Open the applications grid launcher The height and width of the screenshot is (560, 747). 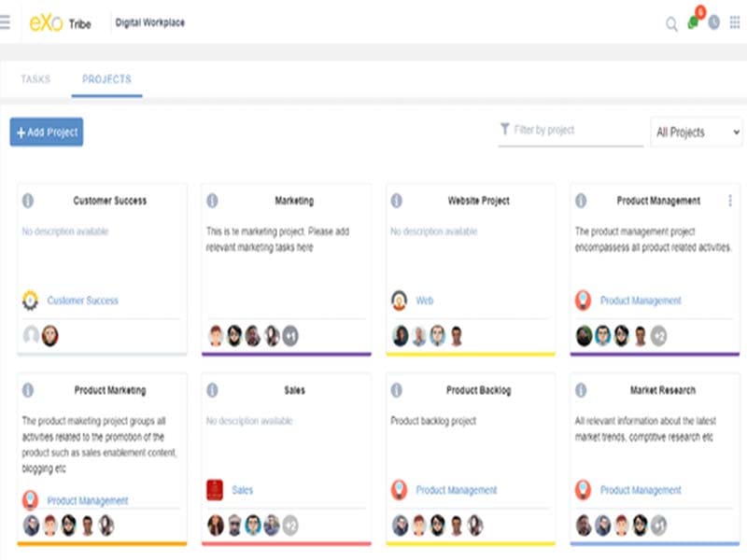pos(735,22)
